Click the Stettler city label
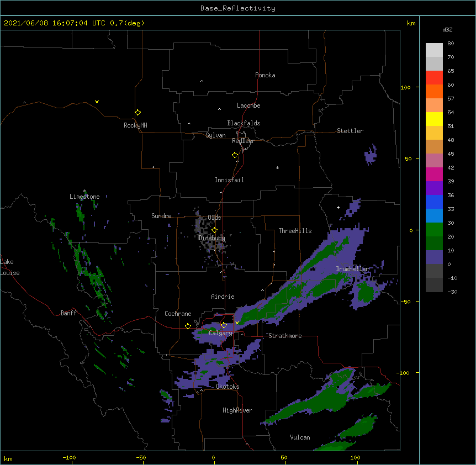This screenshot has height=465, width=476. click(350, 131)
